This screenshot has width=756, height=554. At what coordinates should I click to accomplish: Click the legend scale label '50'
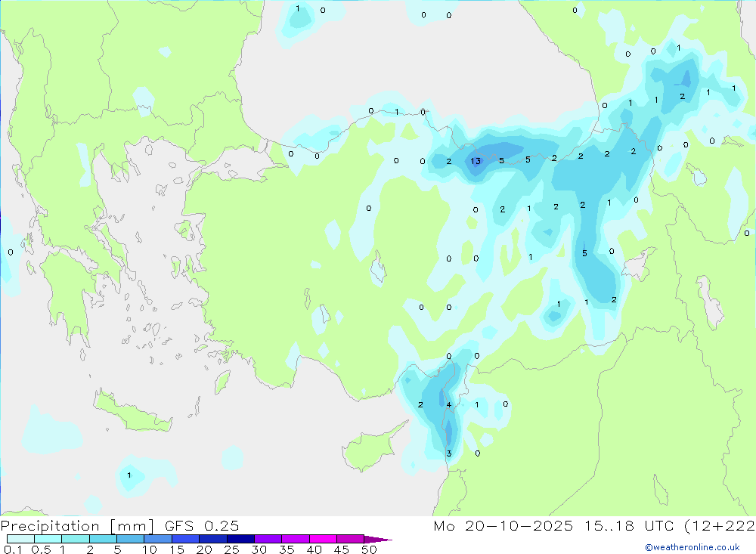click(x=370, y=549)
